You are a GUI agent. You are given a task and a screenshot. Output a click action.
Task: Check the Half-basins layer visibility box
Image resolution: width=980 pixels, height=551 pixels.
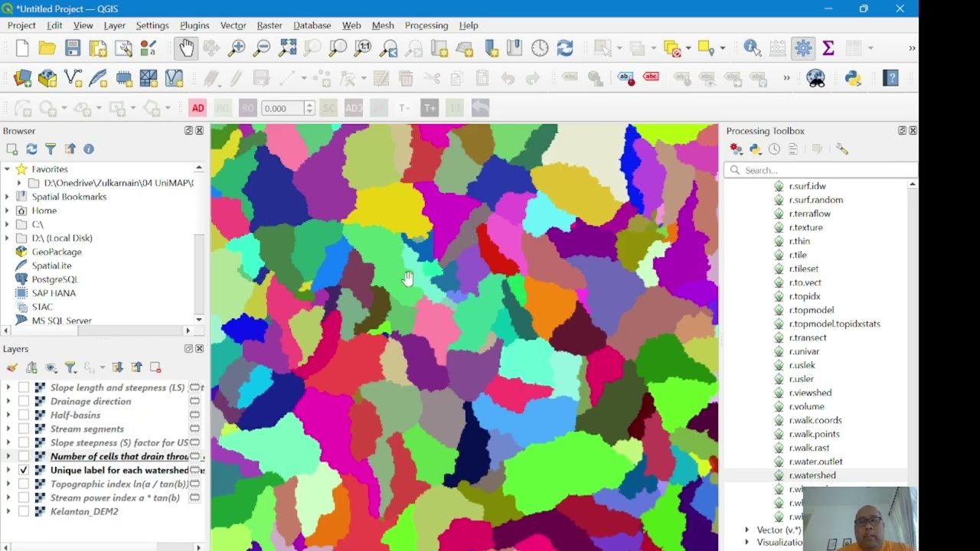tap(24, 415)
